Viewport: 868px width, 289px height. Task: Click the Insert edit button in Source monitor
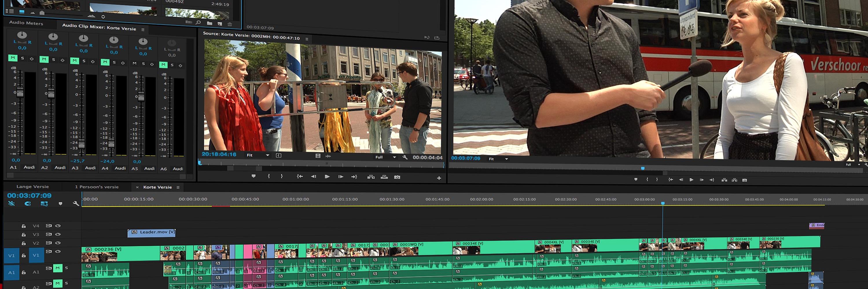[371, 177]
